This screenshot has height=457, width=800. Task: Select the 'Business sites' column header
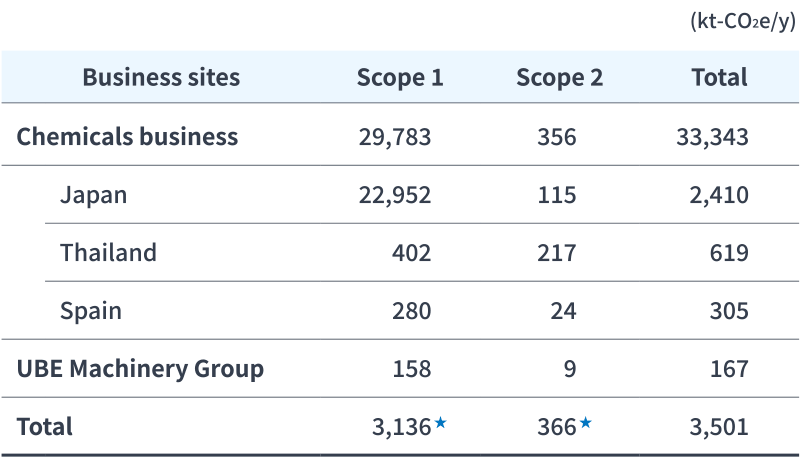point(161,78)
